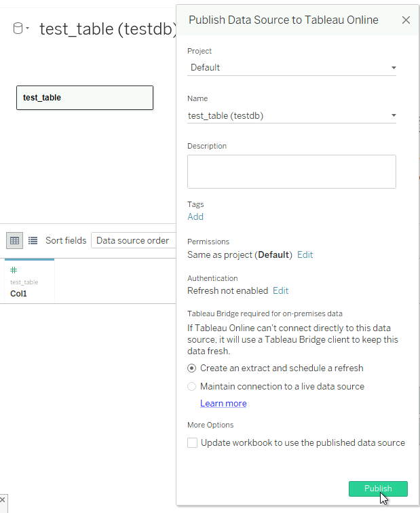Image resolution: width=420 pixels, height=513 pixels.
Task: Click the Sort fields label
Action: (x=66, y=240)
